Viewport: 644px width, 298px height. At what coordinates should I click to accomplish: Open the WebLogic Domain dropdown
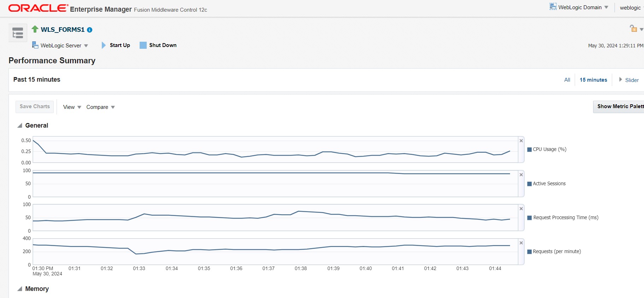[606, 7]
